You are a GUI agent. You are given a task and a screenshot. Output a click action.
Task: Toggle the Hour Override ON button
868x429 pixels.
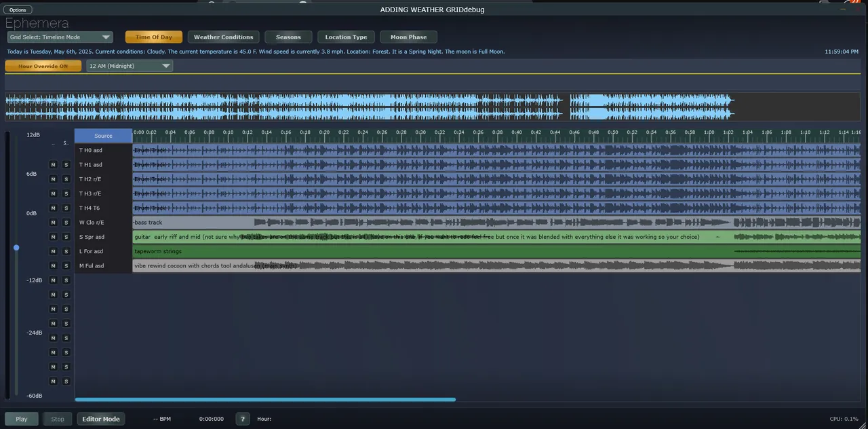coord(43,66)
